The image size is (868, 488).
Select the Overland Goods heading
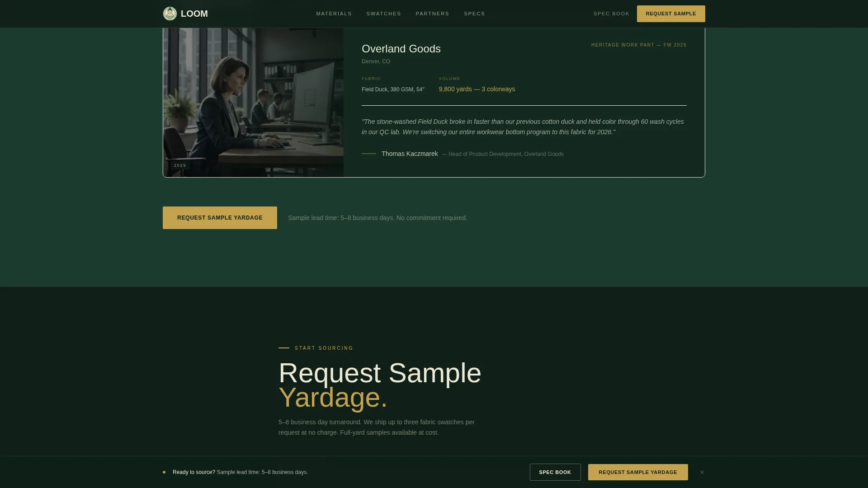point(401,49)
